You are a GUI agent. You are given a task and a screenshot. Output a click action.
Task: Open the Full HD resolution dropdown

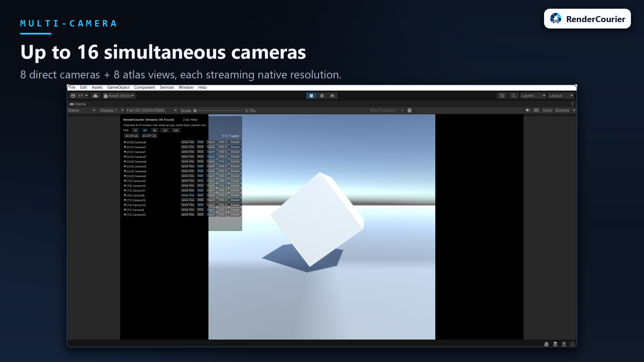pos(152,110)
